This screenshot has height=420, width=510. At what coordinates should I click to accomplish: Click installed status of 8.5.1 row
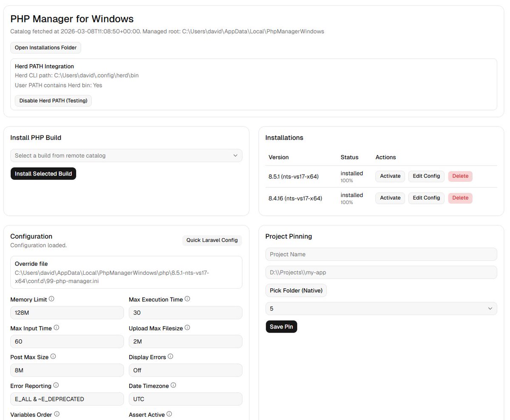point(352,173)
